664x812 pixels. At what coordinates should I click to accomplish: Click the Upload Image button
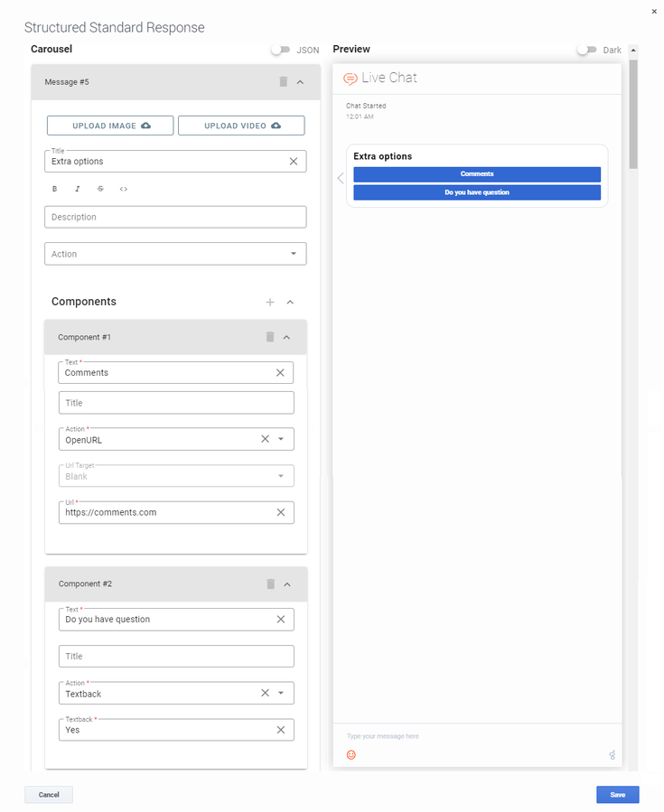[110, 126]
